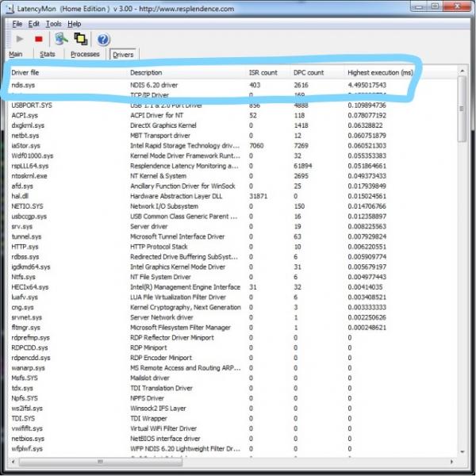Open the Tools menu

point(53,24)
